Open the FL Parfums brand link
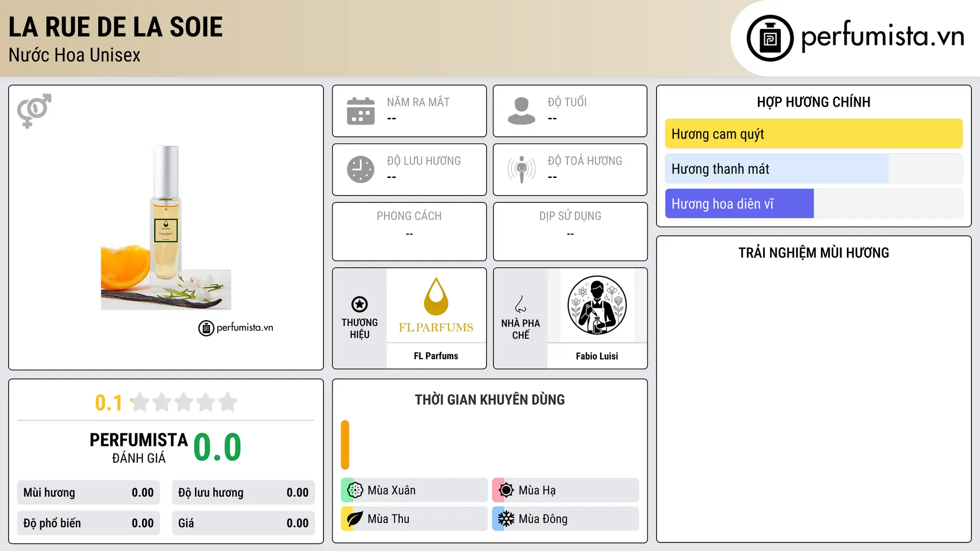Viewport: 980px width, 551px height. (x=436, y=356)
